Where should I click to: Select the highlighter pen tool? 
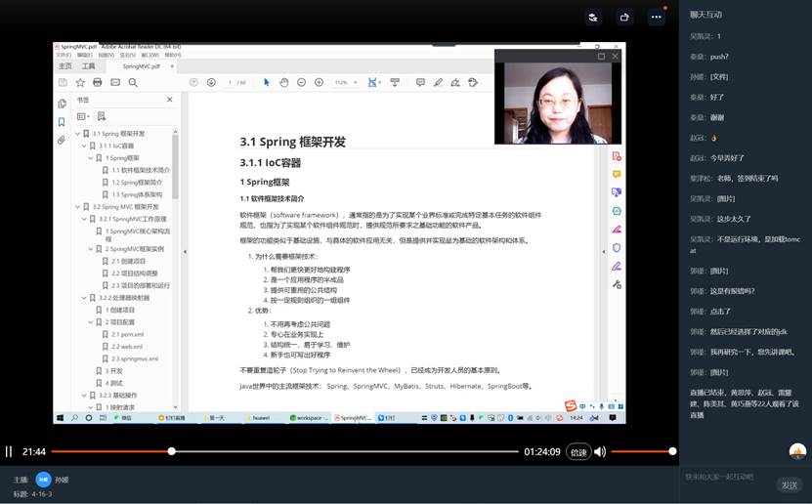pos(438,82)
